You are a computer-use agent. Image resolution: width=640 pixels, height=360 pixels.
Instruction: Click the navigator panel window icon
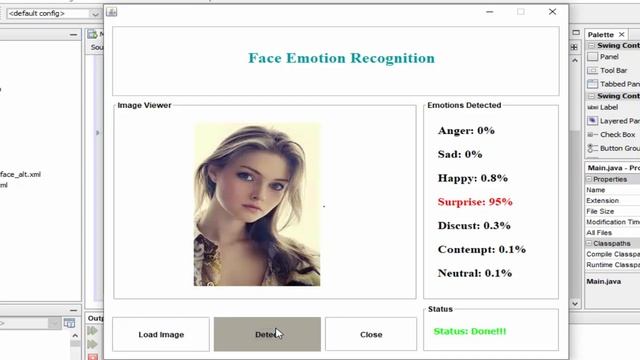pyautogui.click(x=69, y=323)
